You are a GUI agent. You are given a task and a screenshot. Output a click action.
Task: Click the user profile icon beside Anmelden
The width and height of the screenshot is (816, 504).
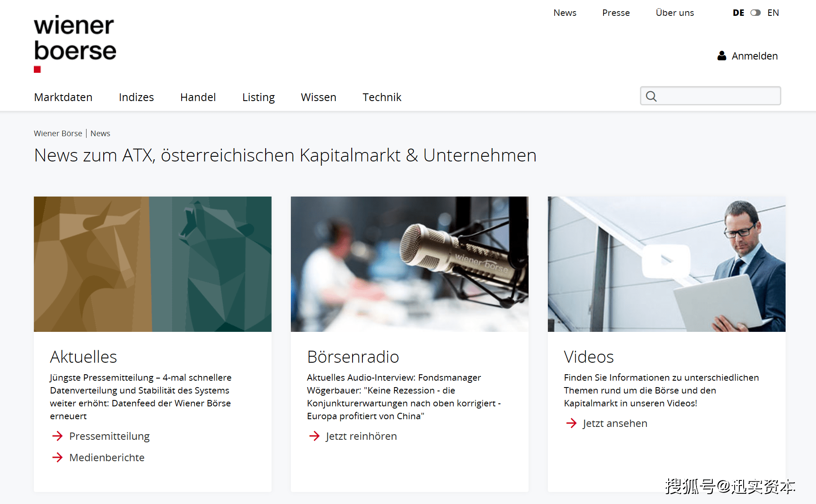click(722, 56)
